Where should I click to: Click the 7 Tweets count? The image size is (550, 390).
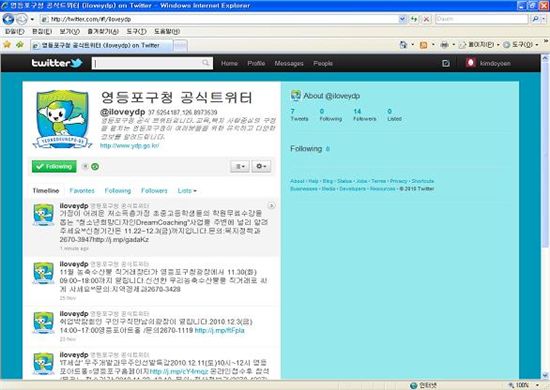299,115
